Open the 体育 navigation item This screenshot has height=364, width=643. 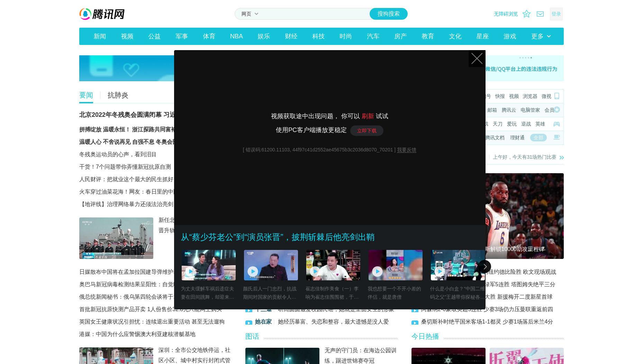click(209, 36)
